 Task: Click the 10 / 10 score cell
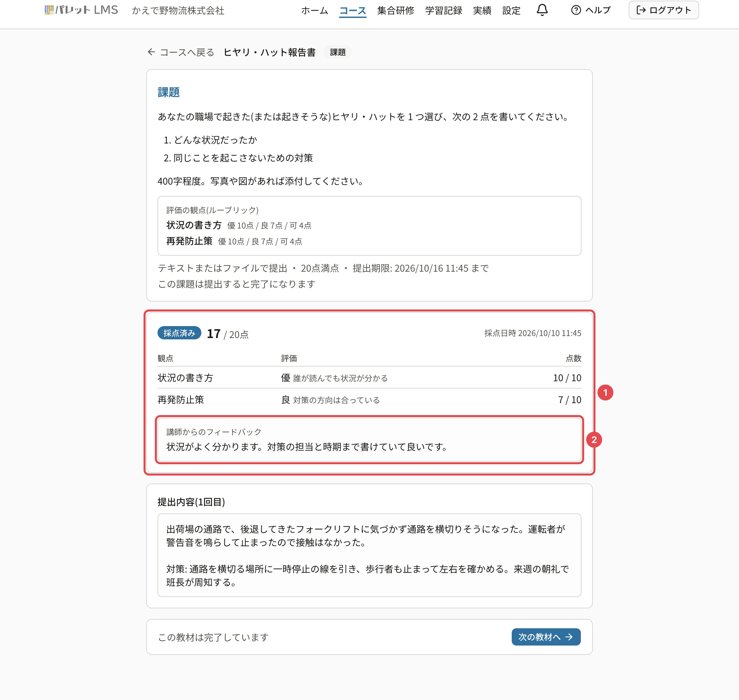567,378
